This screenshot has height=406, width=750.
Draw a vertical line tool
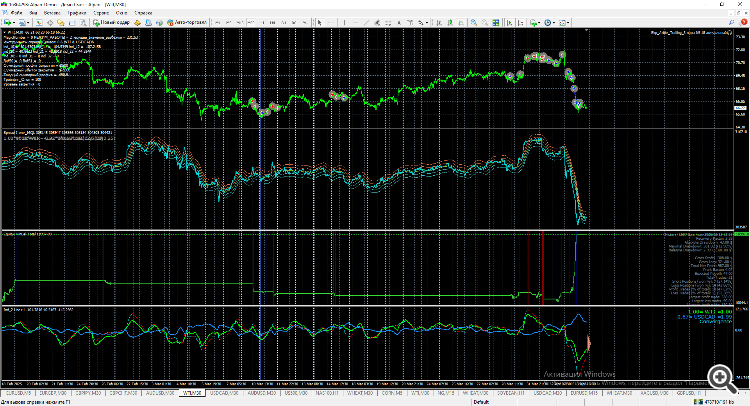pos(344,22)
